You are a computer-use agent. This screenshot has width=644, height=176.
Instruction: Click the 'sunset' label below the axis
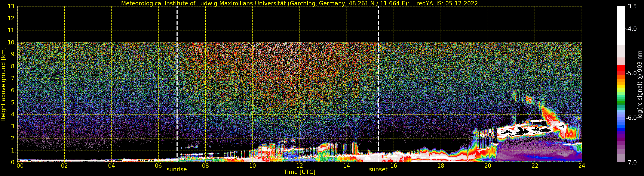(x=378, y=170)
